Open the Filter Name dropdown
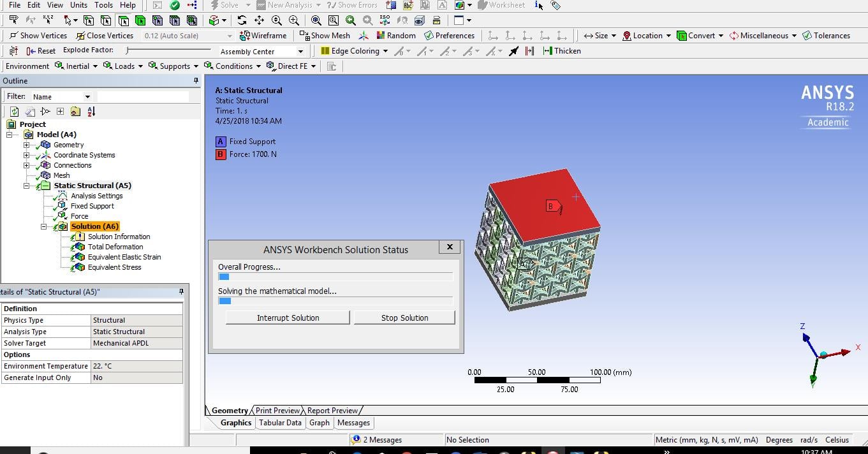This screenshot has height=454, width=868. point(87,97)
